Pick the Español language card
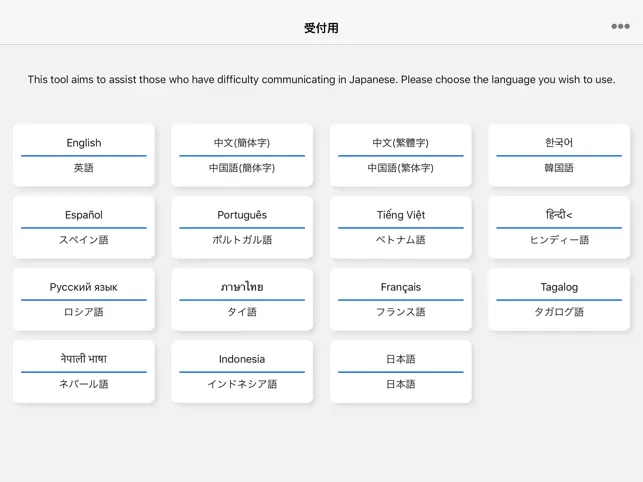643x482 pixels. click(84, 227)
